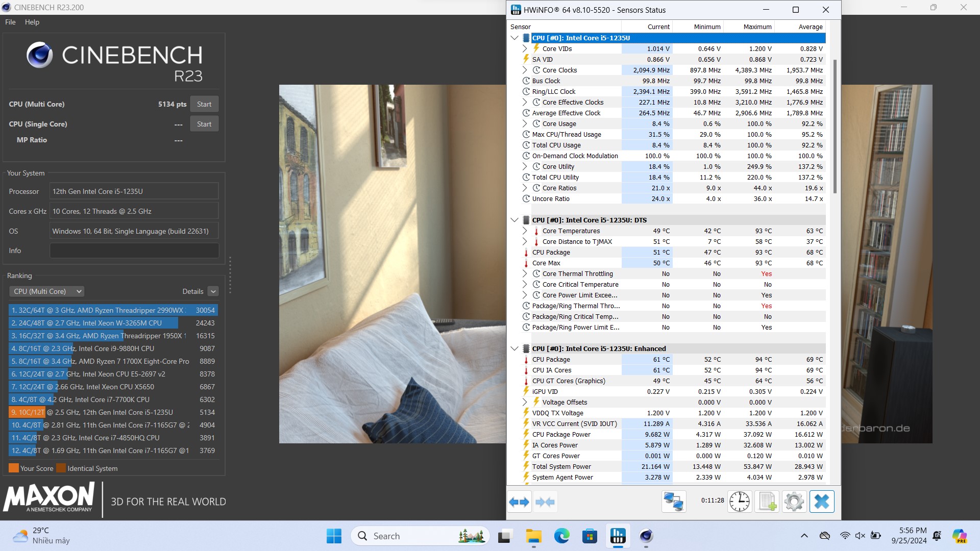
Task: Open weather widget on taskbar
Action: 42,536
